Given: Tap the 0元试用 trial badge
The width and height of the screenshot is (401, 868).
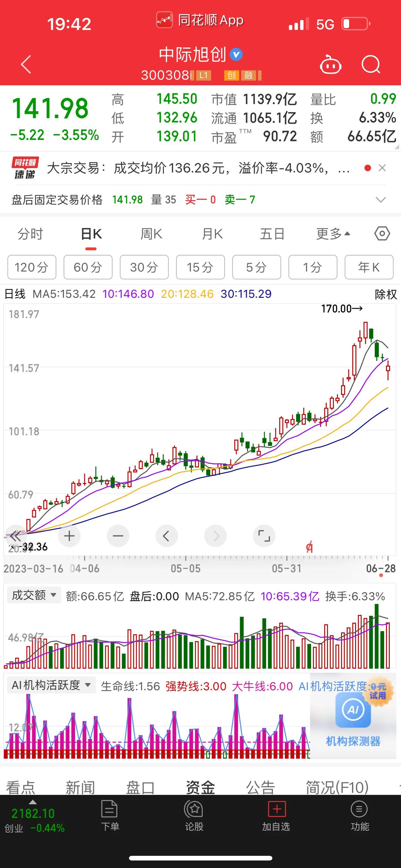Looking at the screenshot, I should point(378,691).
